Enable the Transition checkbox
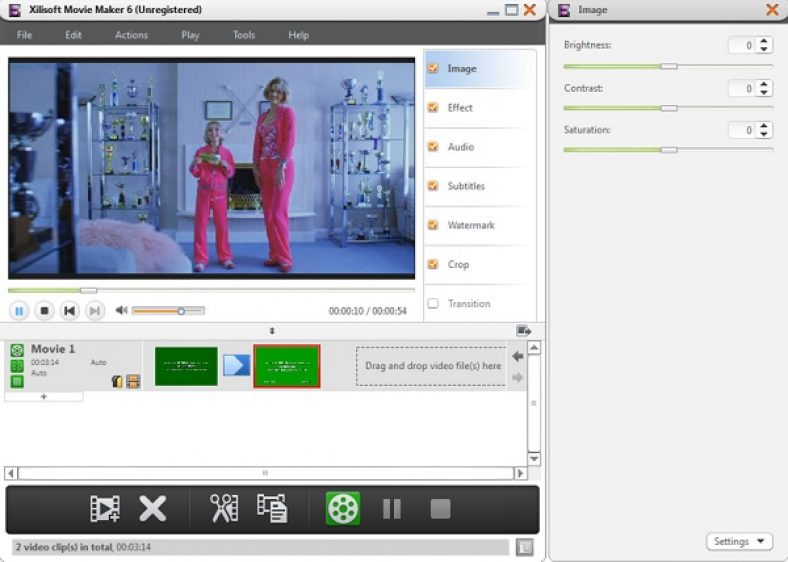 click(433, 304)
